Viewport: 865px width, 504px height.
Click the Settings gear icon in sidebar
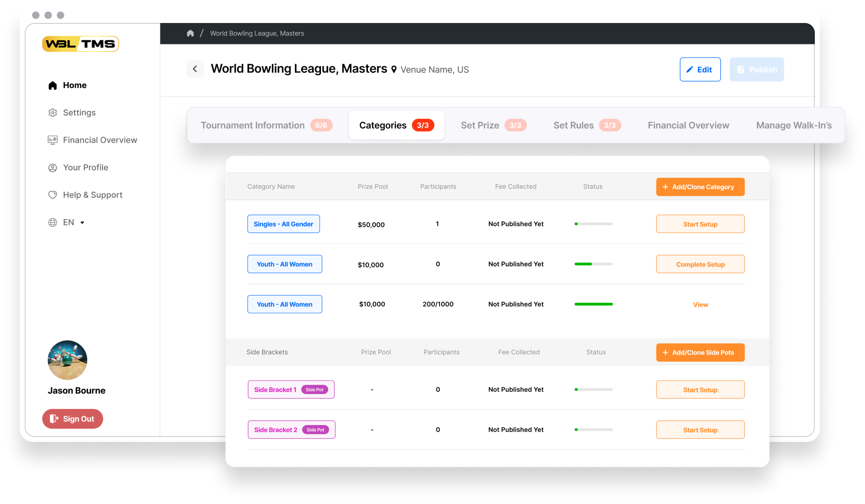[x=53, y=113]
